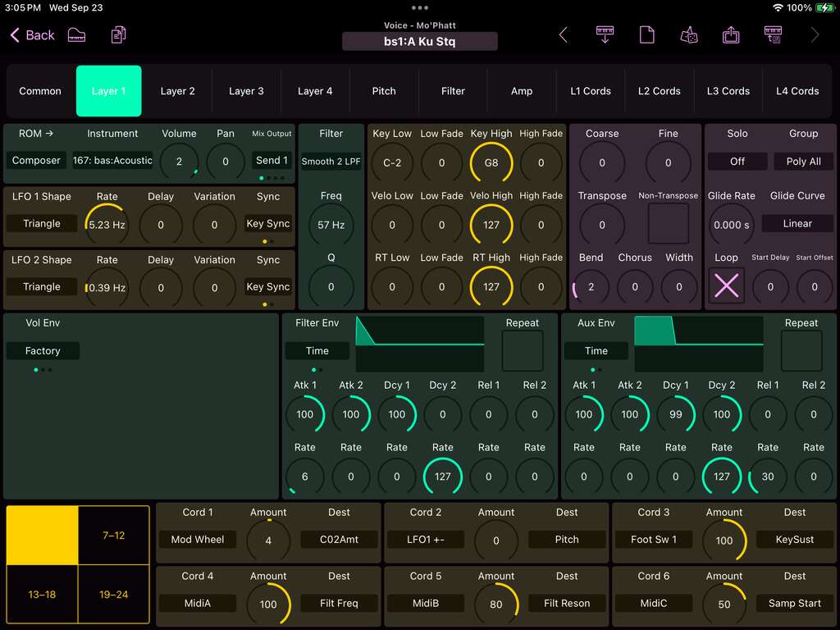Check the battery status indicator
Image resolution: width=840 pixels, height=630 pixels.
(x=824, y=7)
